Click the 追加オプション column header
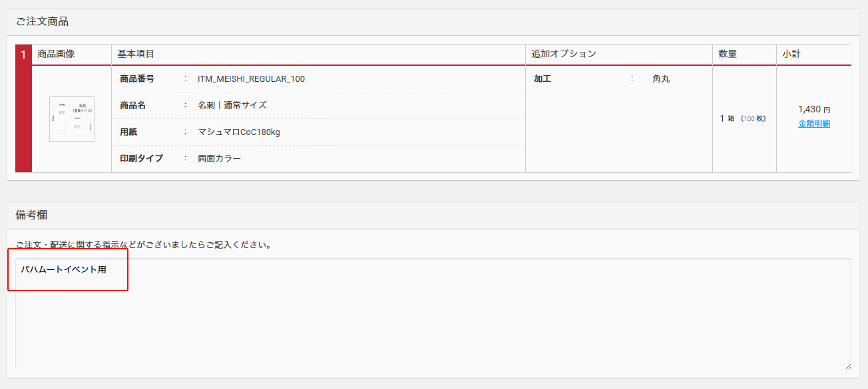The image size is (868, 389). tap(564, 54)
